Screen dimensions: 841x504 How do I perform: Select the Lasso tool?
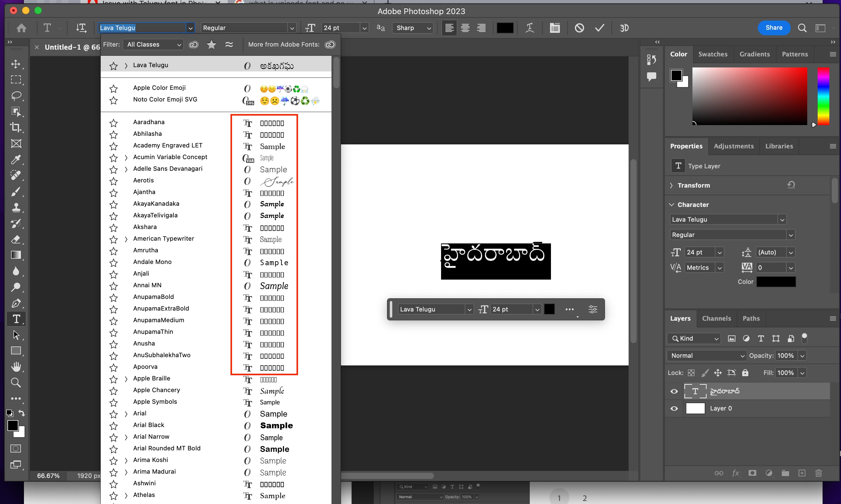16,96
